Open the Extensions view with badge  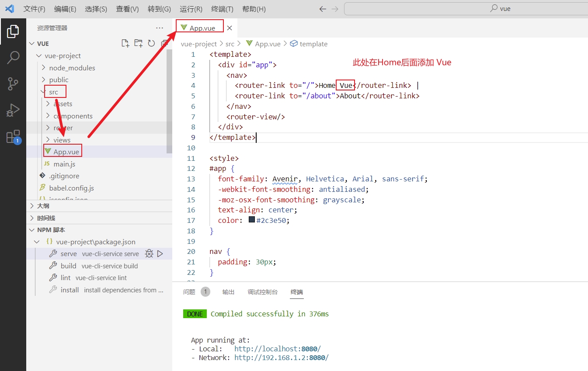click(x=13, y=137)
